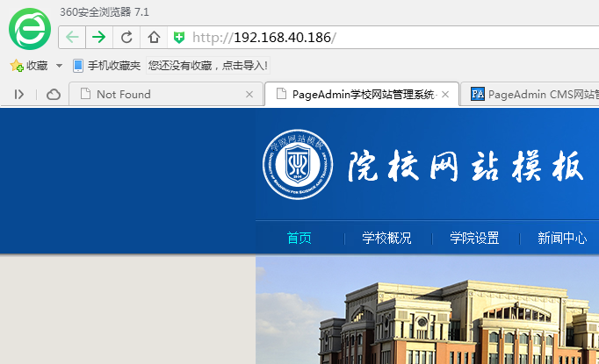Open the 学校概况 navigation menu

point(386,238)
